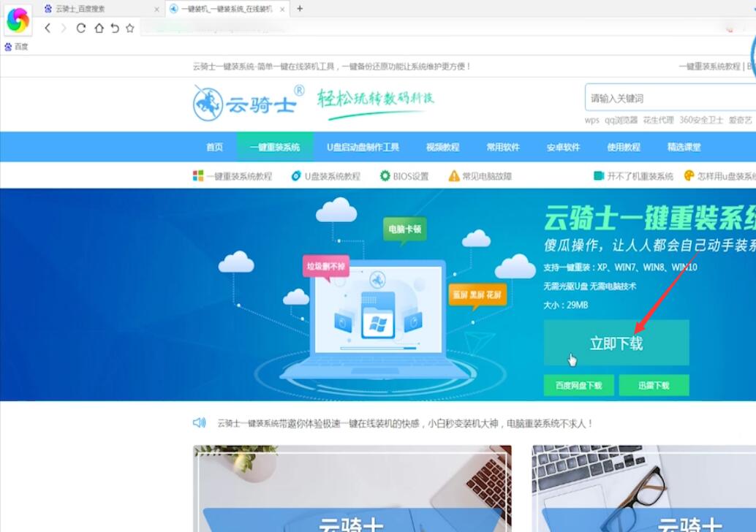This screenshot has height=532, width=756.
Task: Click the undo restore-tab icon
Action: click(114, 28)
